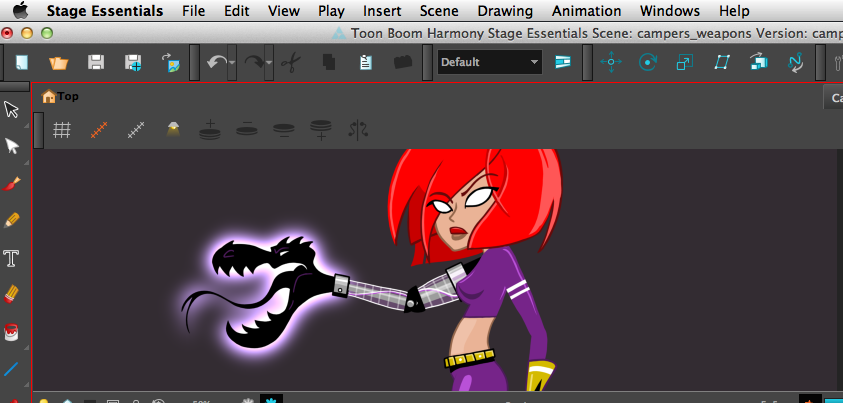Image resolution: width=843 pixels, height=403 pixels.
Task: Remove one previous onion skin drawing
Action: pyautogui.click(x=247, y=129)
